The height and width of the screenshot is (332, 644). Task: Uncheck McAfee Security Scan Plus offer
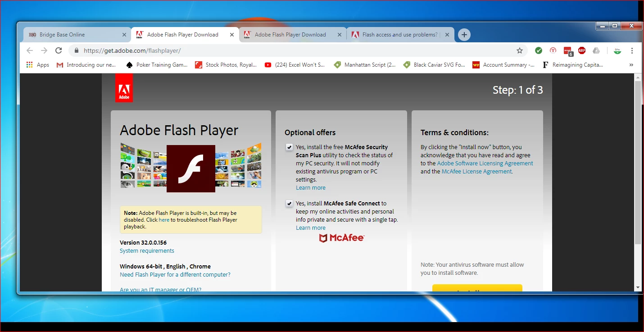pos(289,147)
